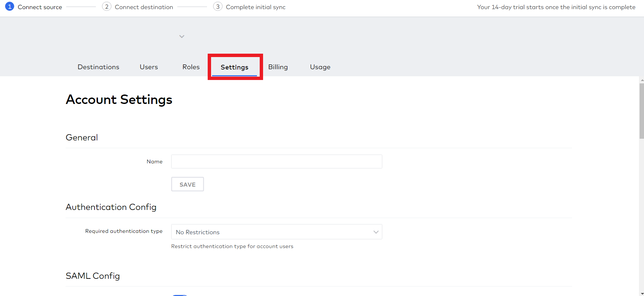Open the Billing tab
The width and height of the screenshot is (644, 296).
[x=278, y=67]
